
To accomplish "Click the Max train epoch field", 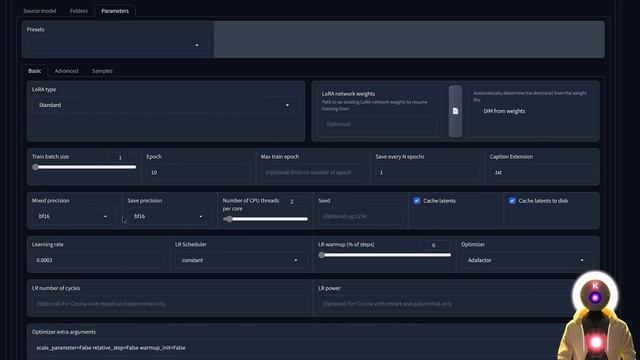I will 312,172.
